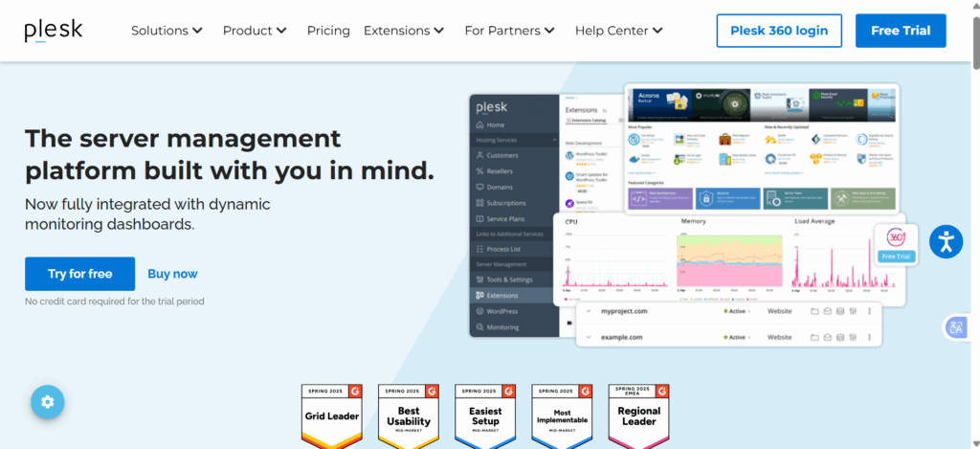Expand the example.com row chevron

click(589, 337)
